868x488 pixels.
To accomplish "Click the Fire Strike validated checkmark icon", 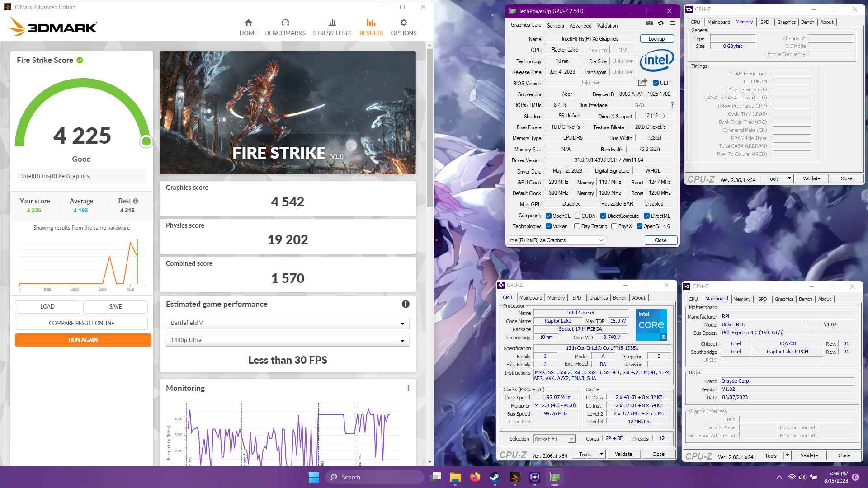I will click(x=80, y=60).
